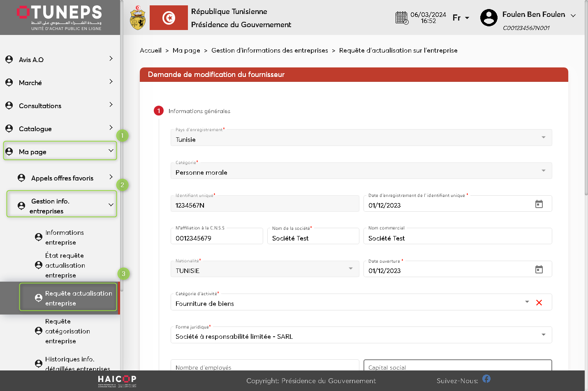
Task: Expand Pays d'enregistrement dropdown
Action: pyautogui.click(x=543, y=137)
